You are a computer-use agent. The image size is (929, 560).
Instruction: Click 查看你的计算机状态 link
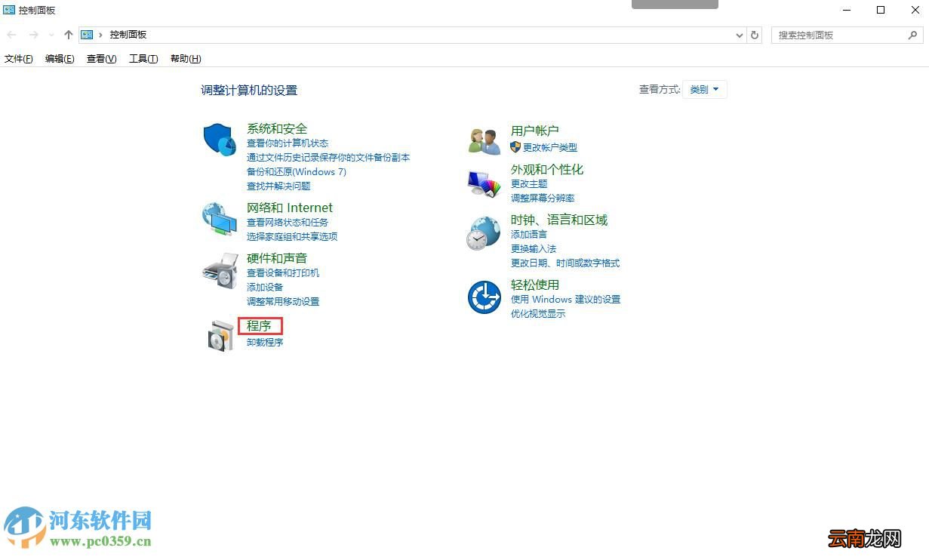click(x=288, y=143)
